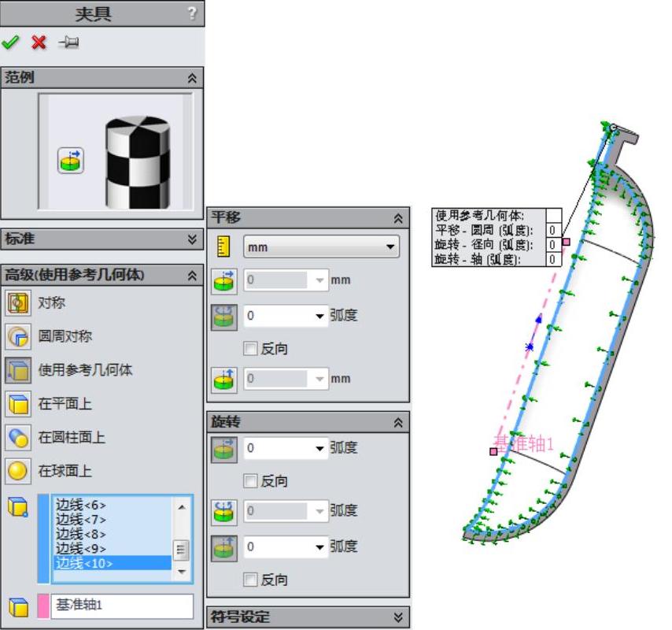The image size is (672, 630).
Task: Pin the fixture property panel
Action: [x=68, y=42]
